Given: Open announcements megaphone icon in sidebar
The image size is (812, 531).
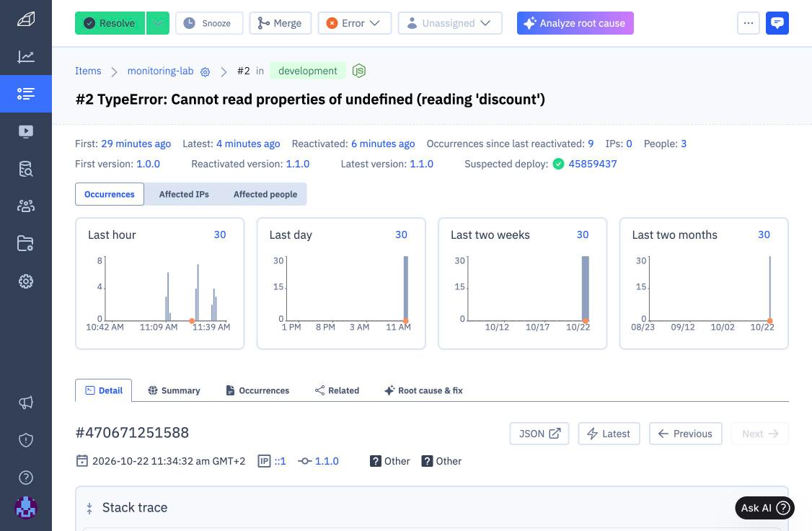Looking at the screenshot, I should click(26, 403).
